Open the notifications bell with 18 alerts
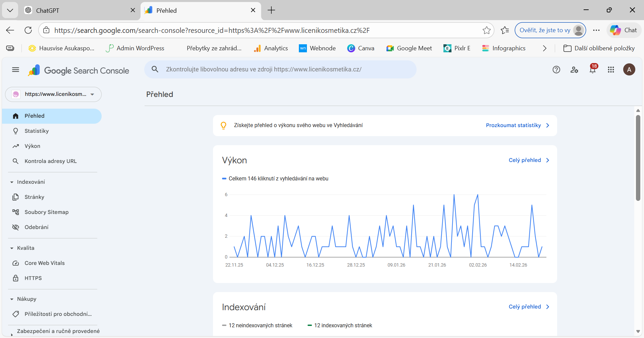Screen dimensions: 644x338 click(593, 69)
